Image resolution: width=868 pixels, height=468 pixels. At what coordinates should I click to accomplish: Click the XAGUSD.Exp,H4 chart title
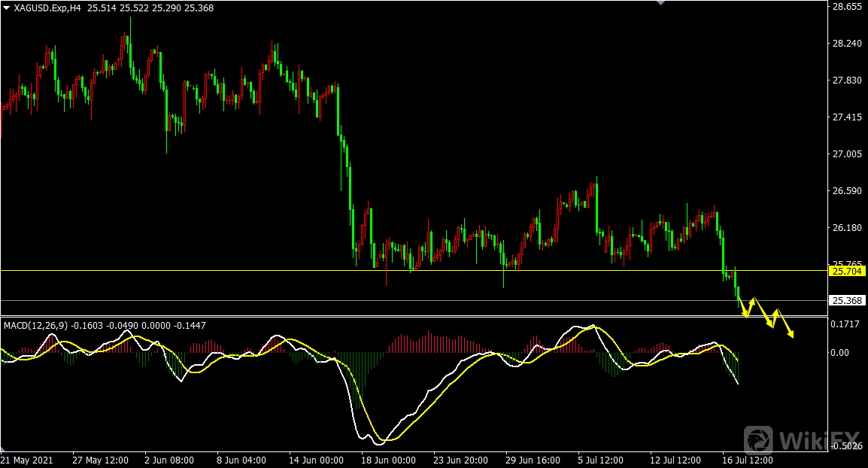[49, 8]
